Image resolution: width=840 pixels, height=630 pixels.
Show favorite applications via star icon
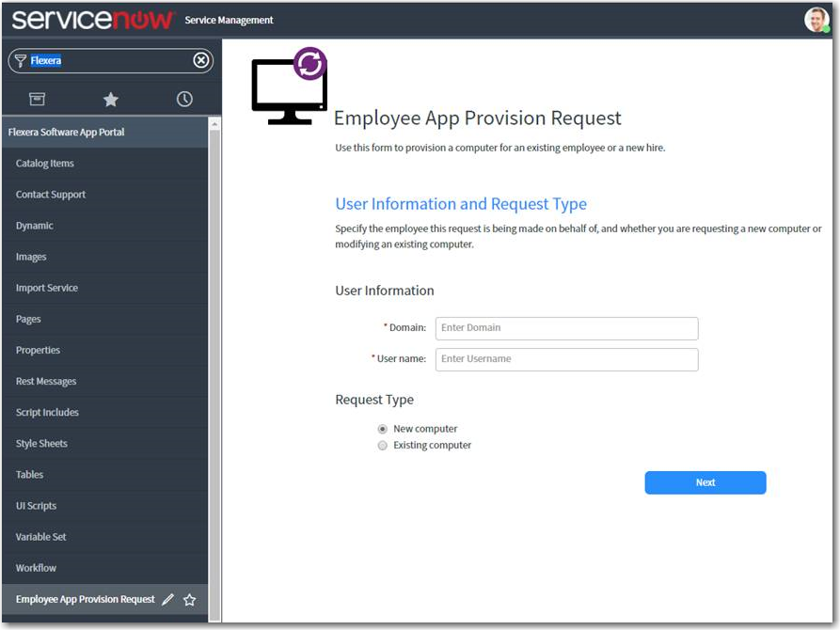(110, 98)
